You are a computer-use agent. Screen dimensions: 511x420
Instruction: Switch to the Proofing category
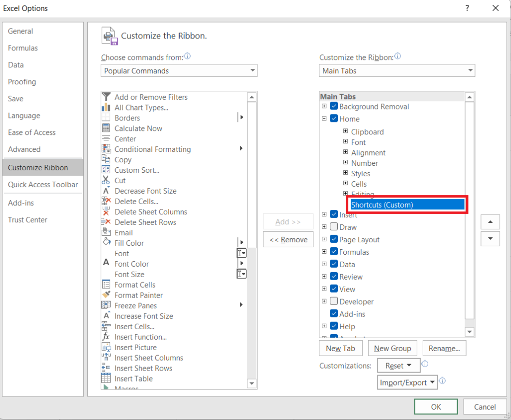[x=22, y=81]
